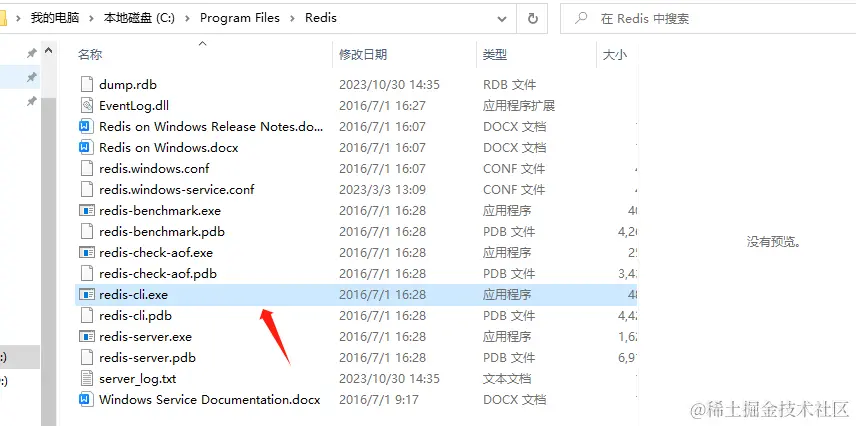Click the Windows Service Documentation.docx icon
This screenshot has height=426, width=856.
(x=87, y=400)
